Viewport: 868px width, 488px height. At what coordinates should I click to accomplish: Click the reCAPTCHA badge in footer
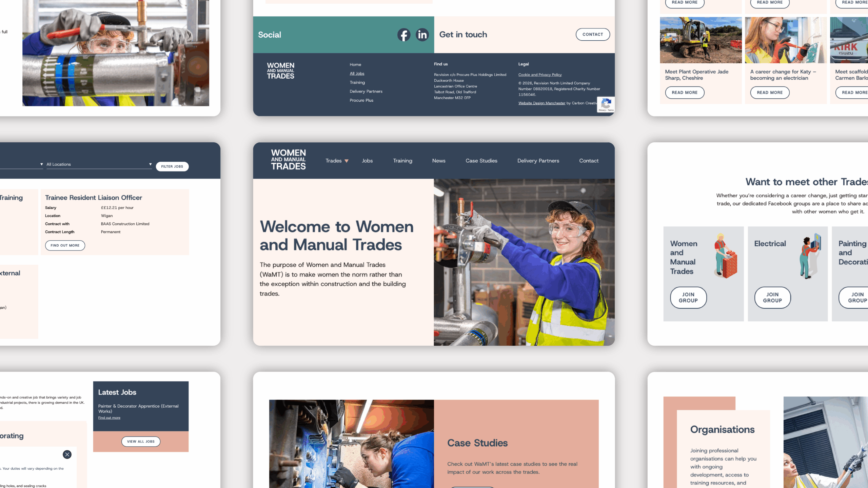point(606,105)
